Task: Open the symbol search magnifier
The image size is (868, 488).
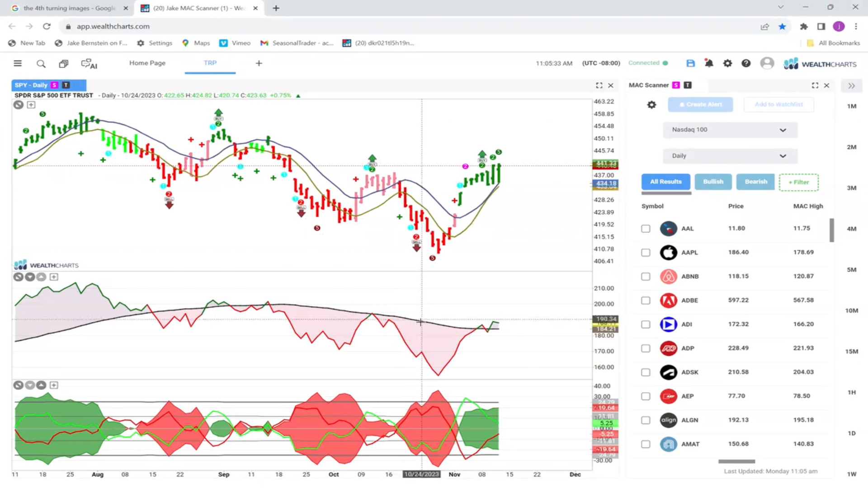Action: pos(41,64)
